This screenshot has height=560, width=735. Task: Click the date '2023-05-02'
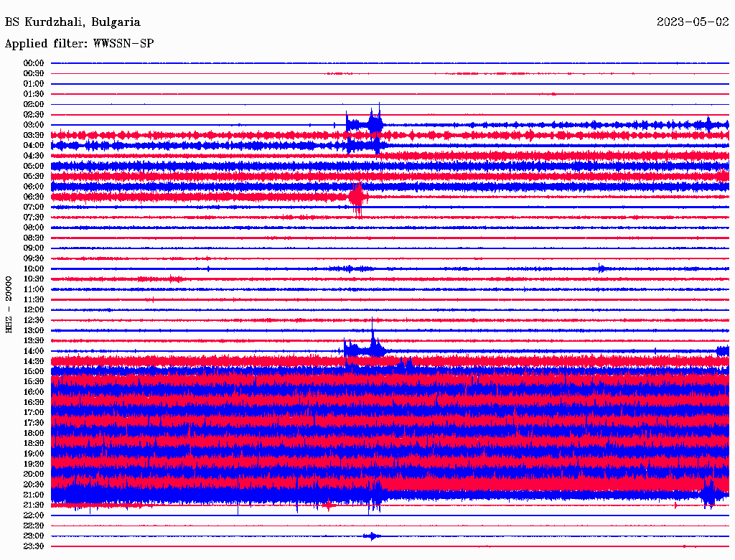point(693,22)
